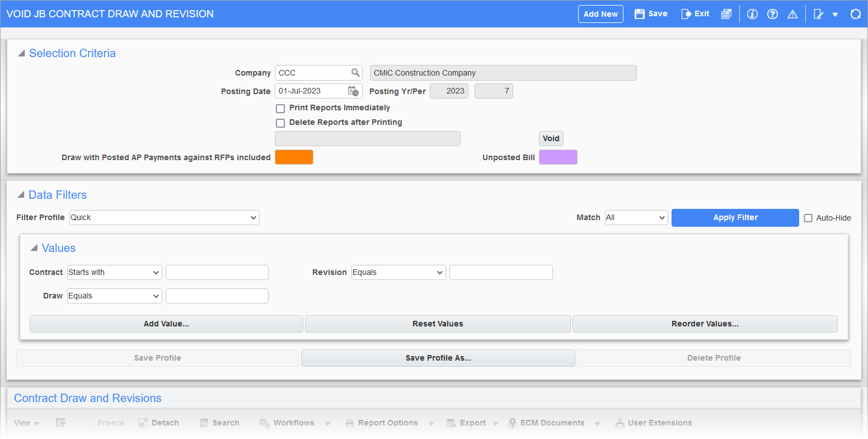Click the edit notes pencil icon
The height and width of the screenshot is (439, 868).
point(818,14)
